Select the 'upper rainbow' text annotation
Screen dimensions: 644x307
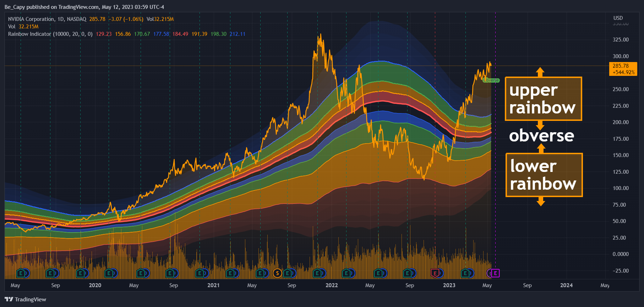pos(543,99)
